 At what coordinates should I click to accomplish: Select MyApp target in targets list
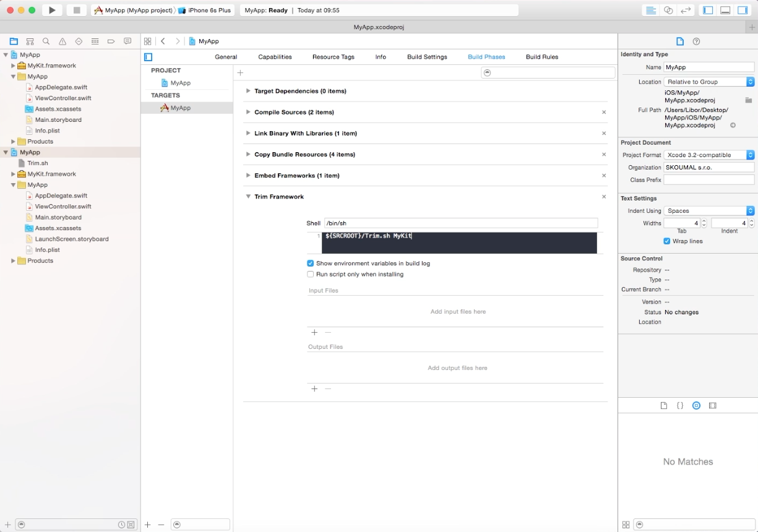pos(187,108)
